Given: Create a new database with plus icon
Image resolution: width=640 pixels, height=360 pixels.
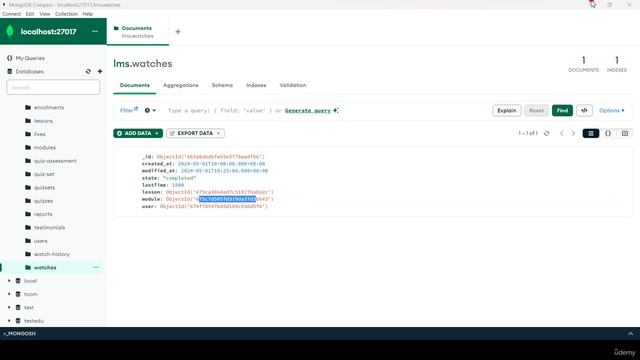Looking at the screenshot, I should pos(100,71).
